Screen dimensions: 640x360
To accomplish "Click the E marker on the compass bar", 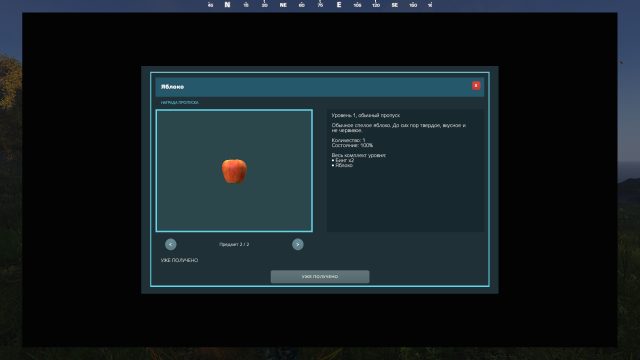I will [339, 5].
